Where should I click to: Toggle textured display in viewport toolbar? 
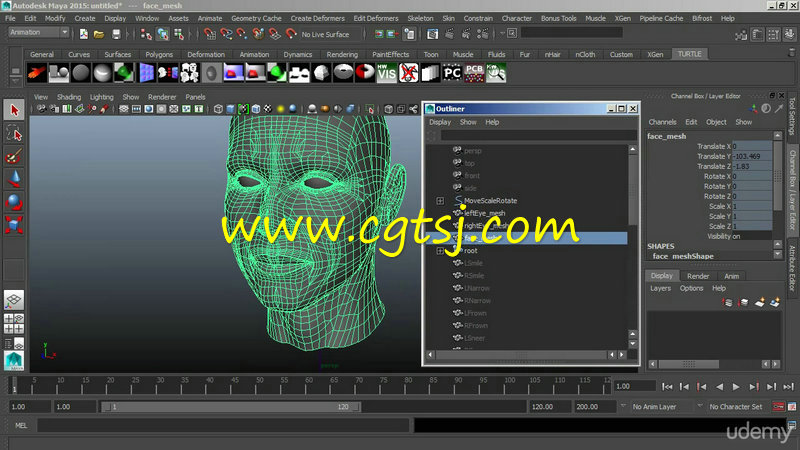click(267, 109)
